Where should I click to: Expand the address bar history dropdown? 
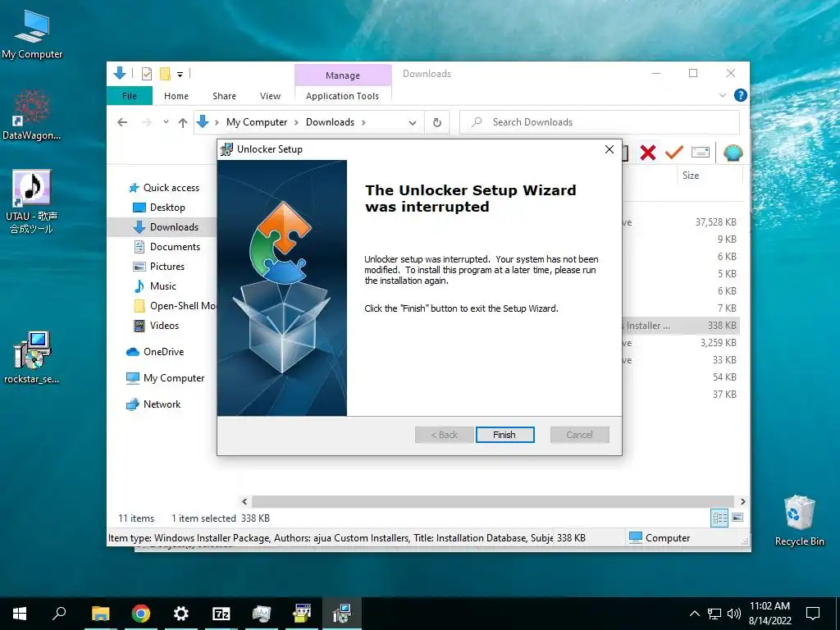click(412, 123)
